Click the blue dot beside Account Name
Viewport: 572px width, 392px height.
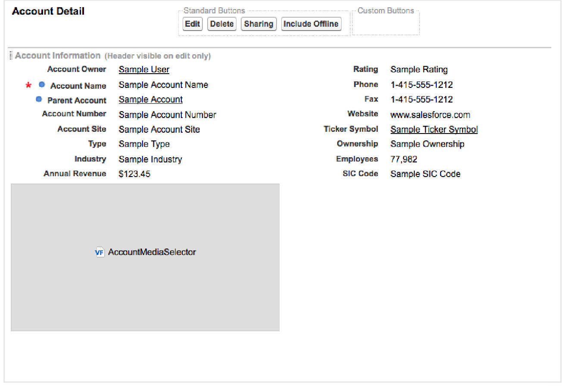[x=42, y=84]
